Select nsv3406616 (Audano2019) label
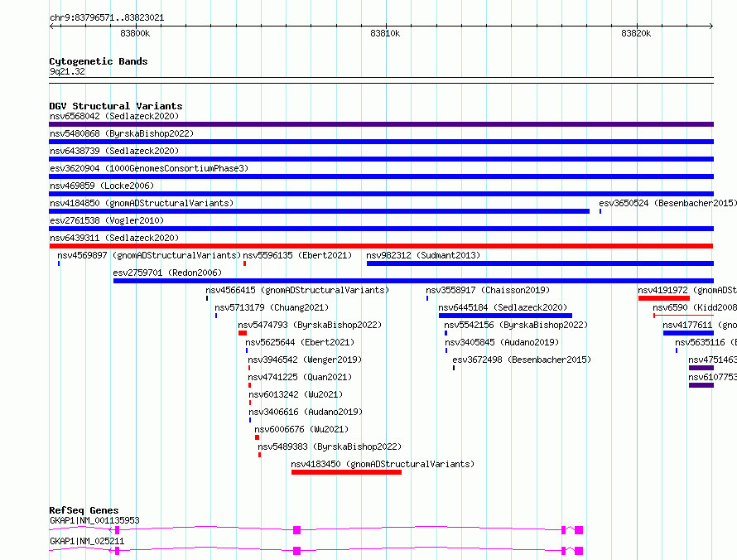Viewport: 737px width, 560px height. (306, 412)
